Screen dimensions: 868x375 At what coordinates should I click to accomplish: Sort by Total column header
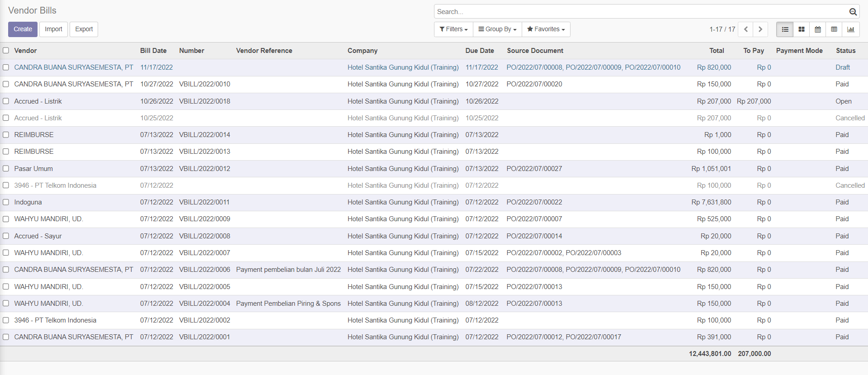point(717,51)
